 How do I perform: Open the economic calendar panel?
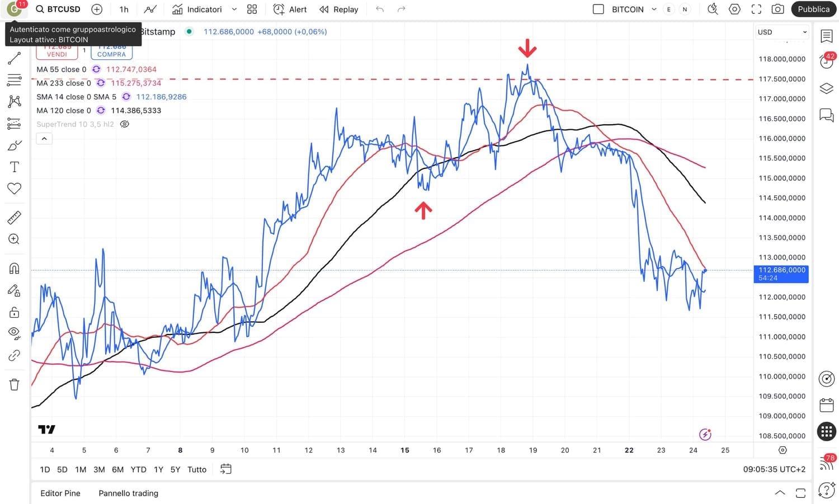click(826, 405)
